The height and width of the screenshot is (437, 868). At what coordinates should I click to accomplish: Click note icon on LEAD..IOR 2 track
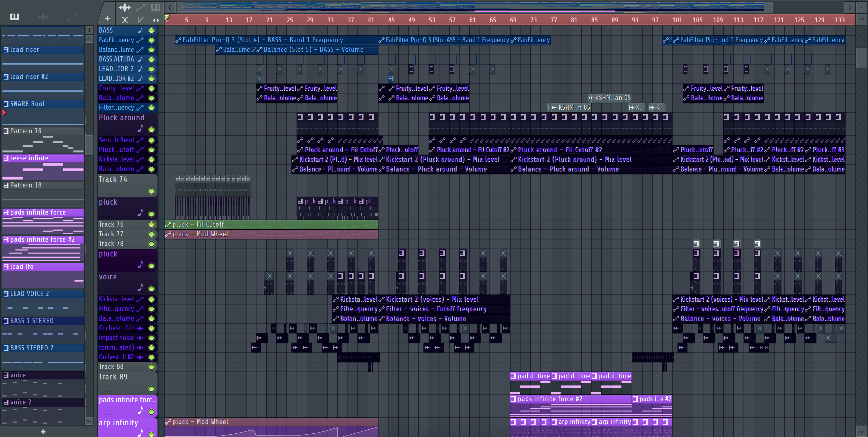click(140, 69)
